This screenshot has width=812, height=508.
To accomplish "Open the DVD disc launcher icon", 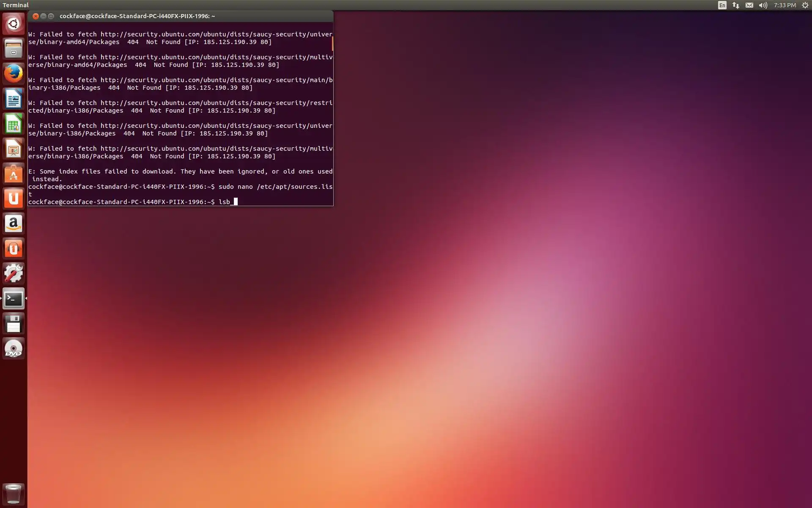I will [14, 349].
